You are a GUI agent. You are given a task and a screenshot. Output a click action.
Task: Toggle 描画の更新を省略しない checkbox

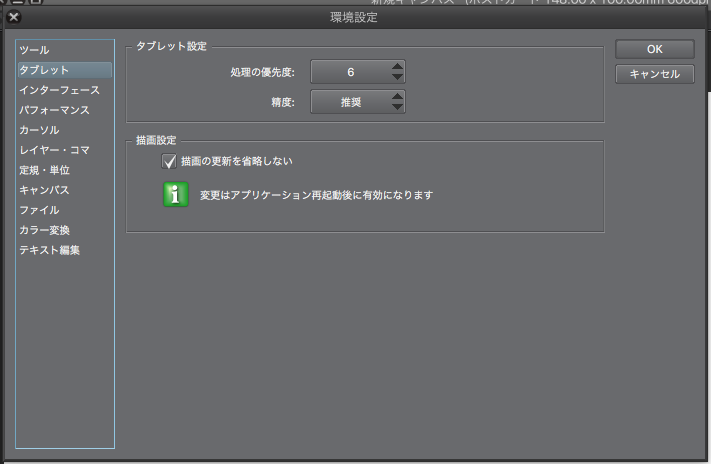169,161
